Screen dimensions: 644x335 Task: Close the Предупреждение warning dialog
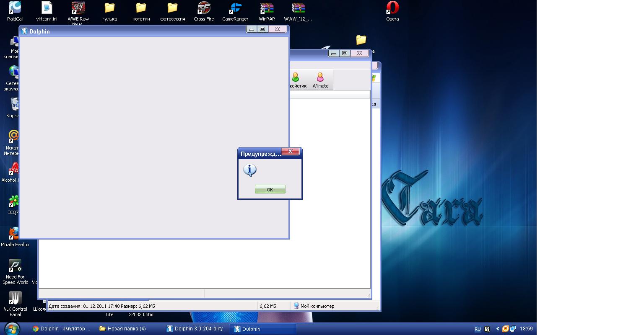tap(290, 151)
